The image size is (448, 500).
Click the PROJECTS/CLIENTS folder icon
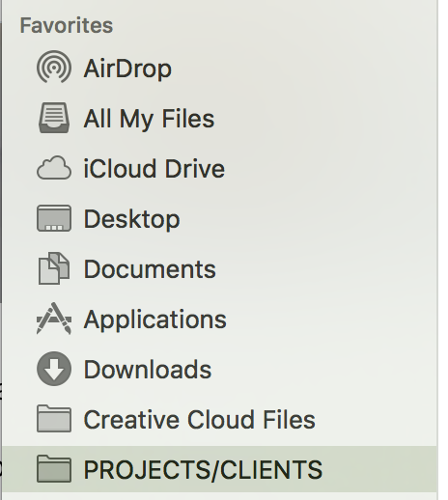point(54,468)
